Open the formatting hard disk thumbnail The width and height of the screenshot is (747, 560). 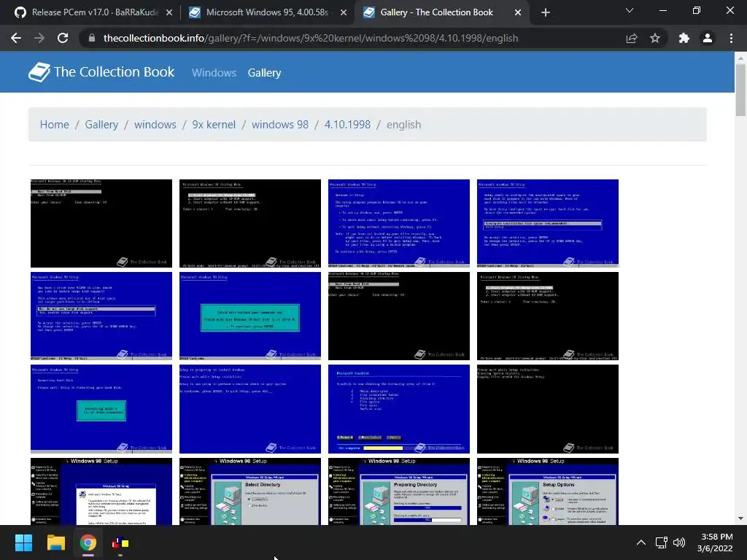[101, 409]
